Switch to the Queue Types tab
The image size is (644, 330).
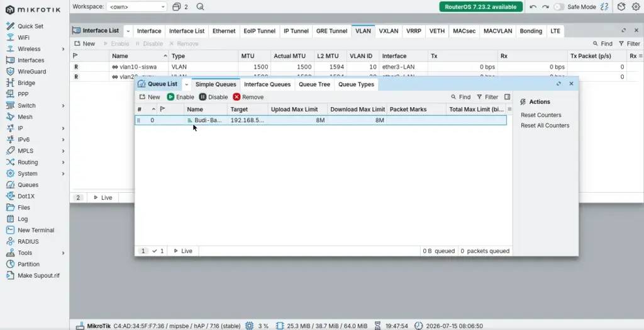pos(356,84)
